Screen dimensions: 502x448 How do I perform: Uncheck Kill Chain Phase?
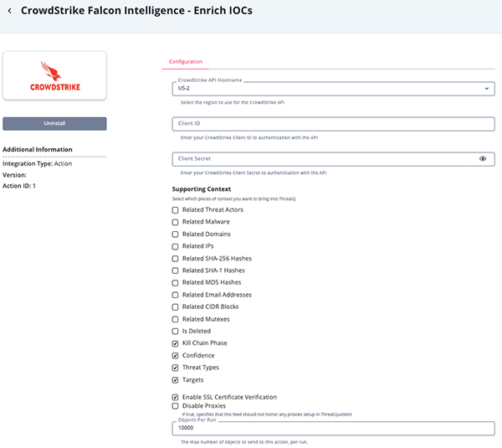point(175,343)
